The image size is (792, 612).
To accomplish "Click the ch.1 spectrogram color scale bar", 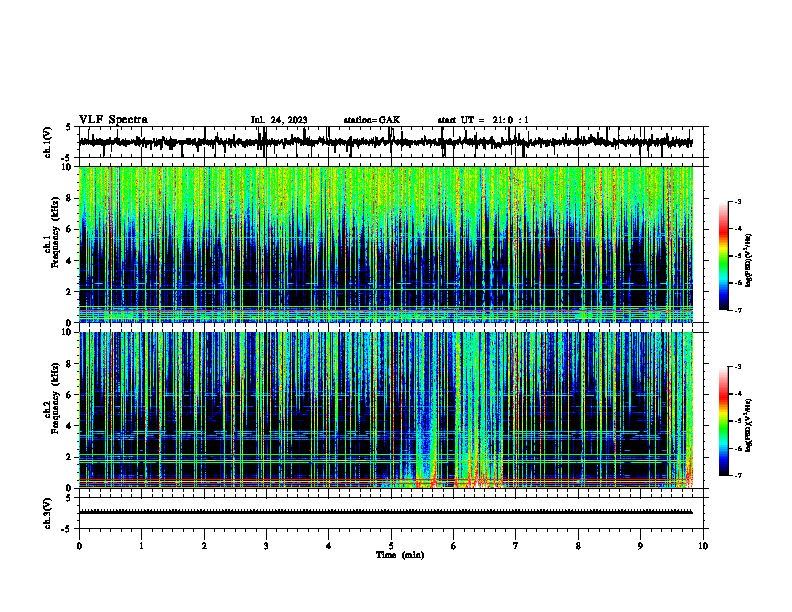I will click(723, 256).
